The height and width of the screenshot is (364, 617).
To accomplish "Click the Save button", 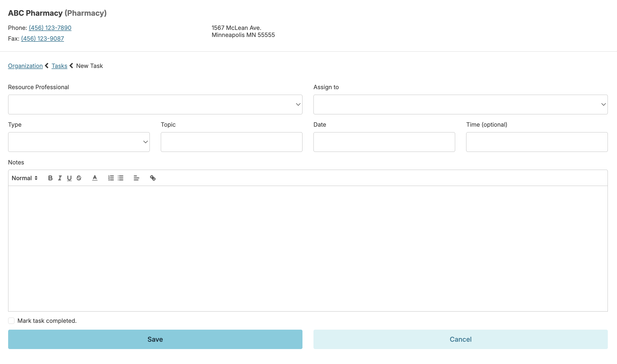I will pyautogui.click(x=155, y=339).
